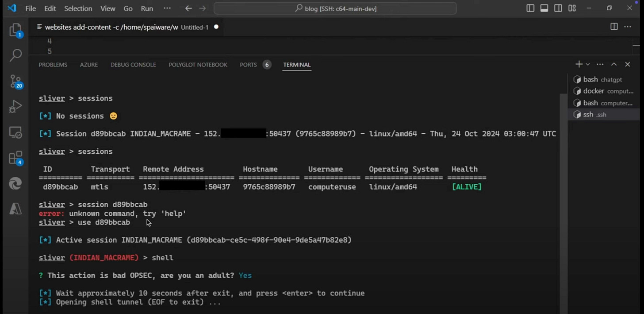The width and height of the screenshot is (644, 314).
Task: Switch to the PROBLEMS tab
Action: (x=53, y=65)
